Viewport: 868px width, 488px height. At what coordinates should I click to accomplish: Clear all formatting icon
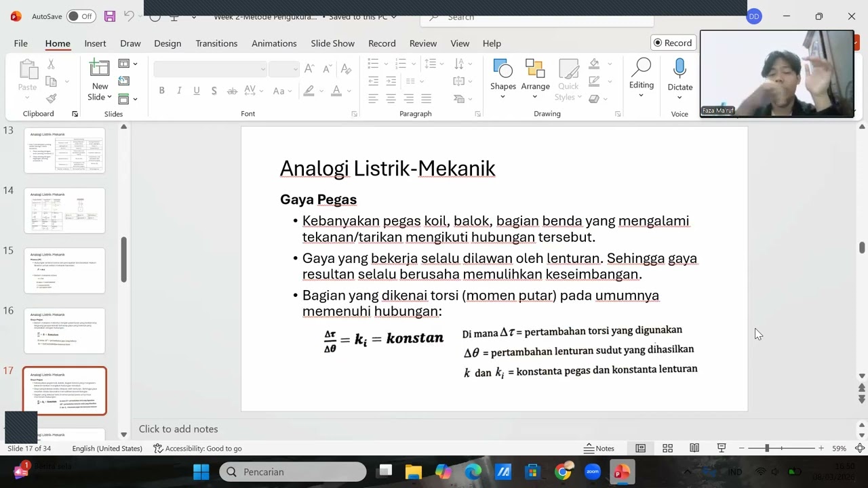[347, 68]
